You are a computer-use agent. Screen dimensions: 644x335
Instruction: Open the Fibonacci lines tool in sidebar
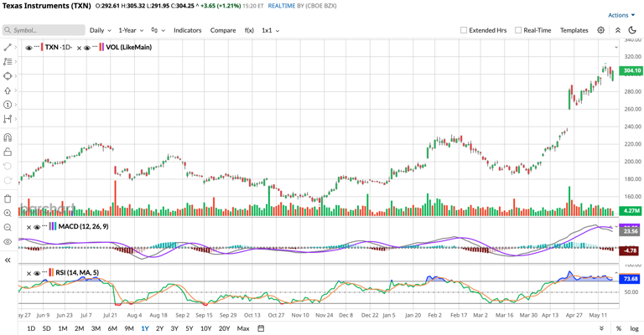pos(8,61)
